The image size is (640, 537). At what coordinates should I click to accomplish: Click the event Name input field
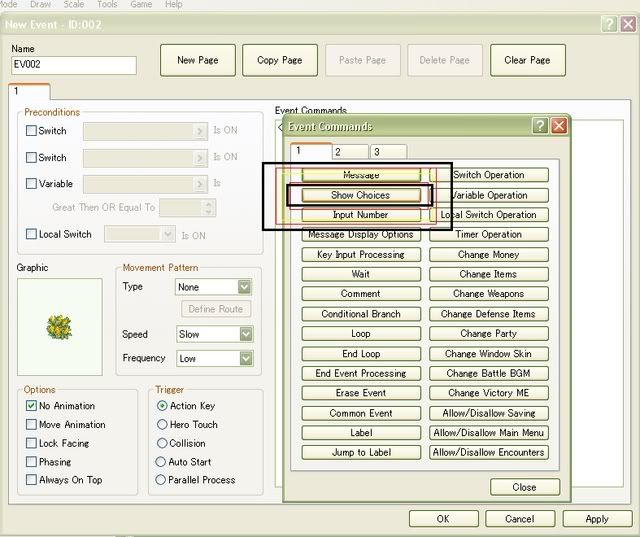tap(74, 65)
